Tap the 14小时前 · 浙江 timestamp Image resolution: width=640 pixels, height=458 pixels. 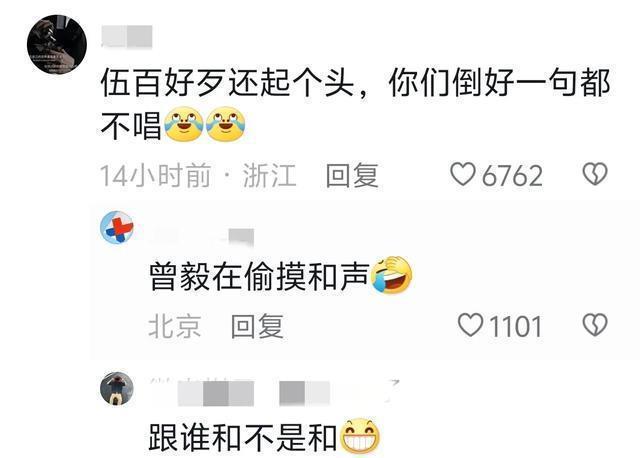[x=198, y=176]
